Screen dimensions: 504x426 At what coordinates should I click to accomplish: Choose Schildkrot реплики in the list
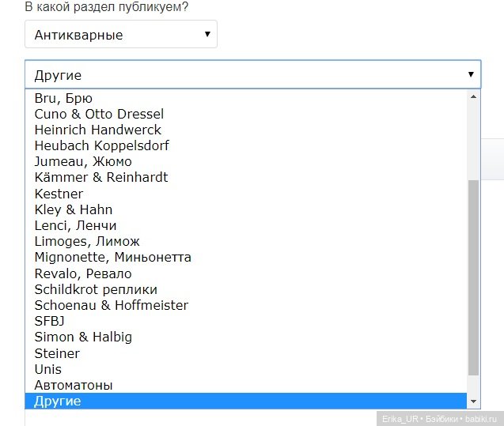point(96,289)
